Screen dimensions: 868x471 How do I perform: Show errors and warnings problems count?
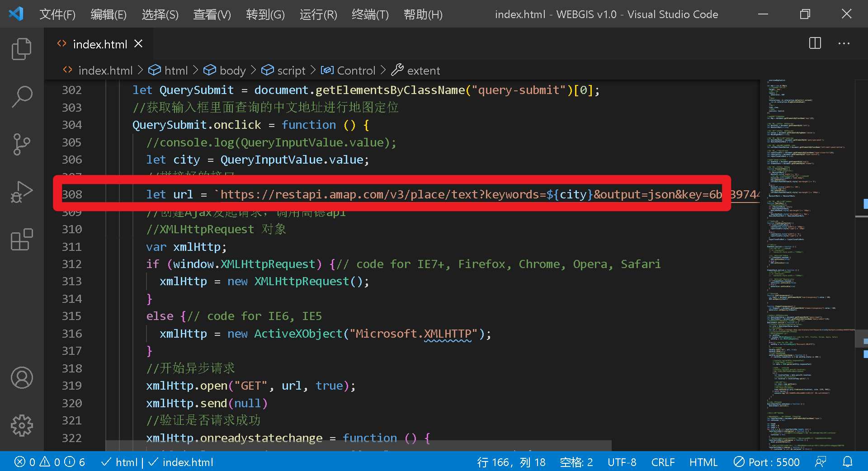tap(49, 462)
